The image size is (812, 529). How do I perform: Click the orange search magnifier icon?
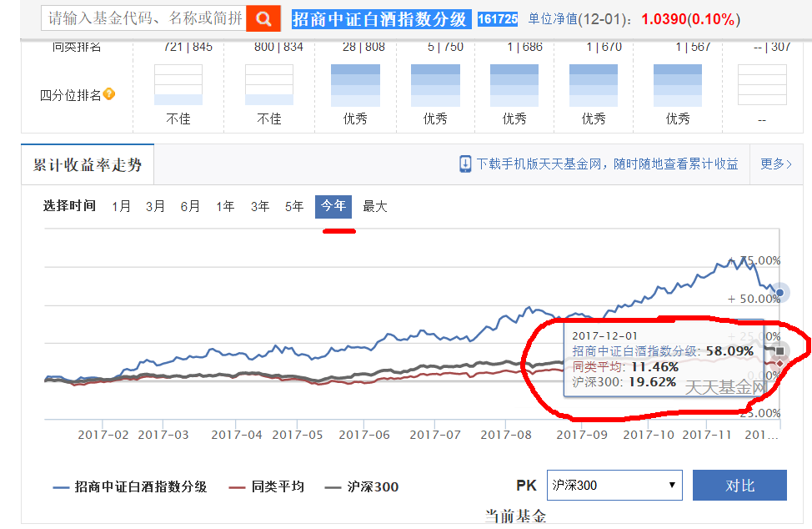(x=263, y=18)
